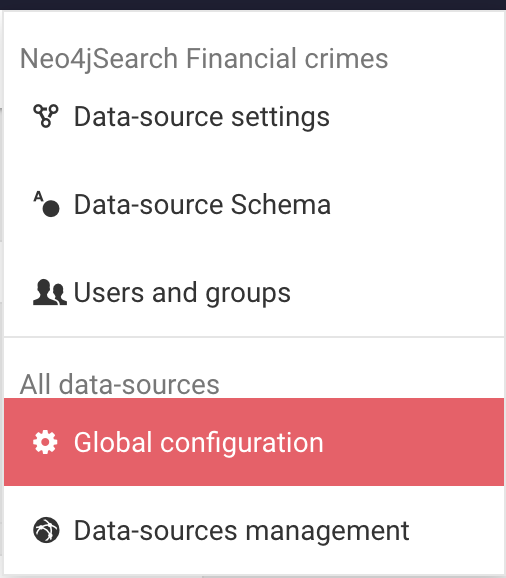Click the All data-sources section header

click(119, 384)
